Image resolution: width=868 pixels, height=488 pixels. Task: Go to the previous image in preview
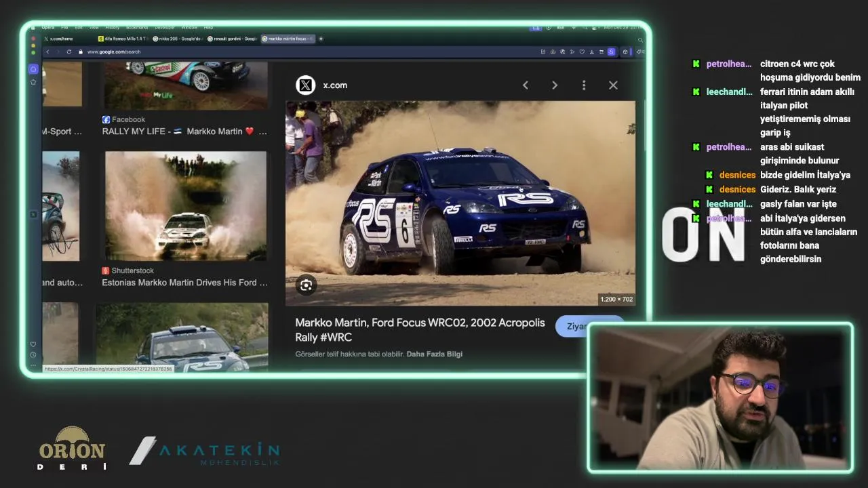[525, 85]
